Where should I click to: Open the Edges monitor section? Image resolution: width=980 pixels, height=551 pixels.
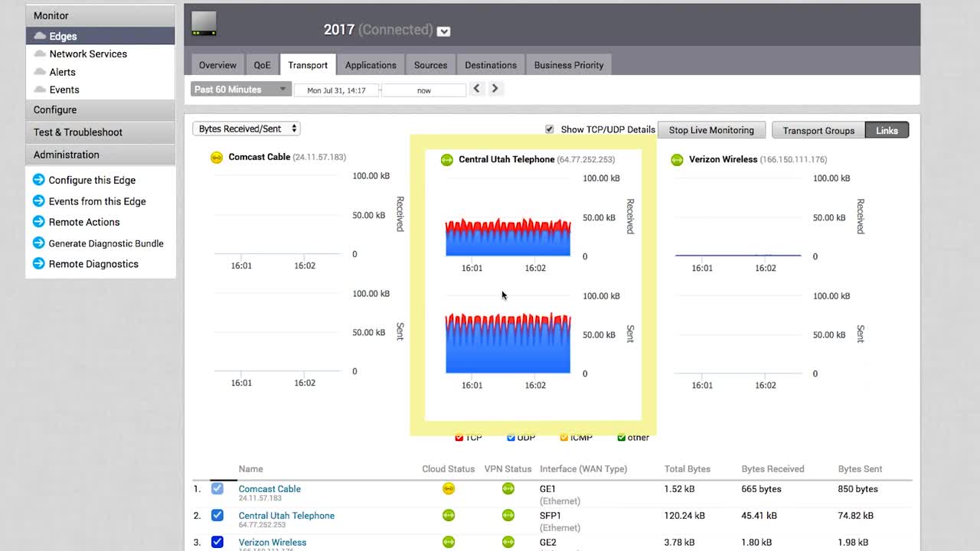[x=100, y=36]
